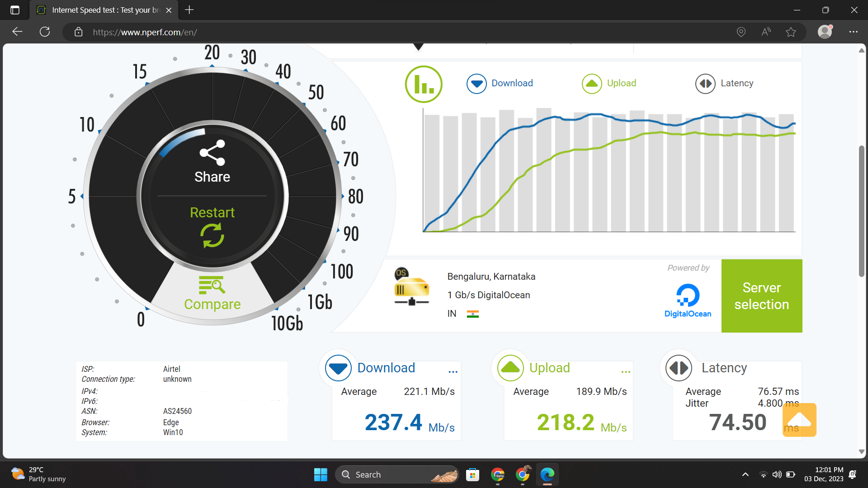
Task: Expand Download details with three dots
Action: pos(453,371)
